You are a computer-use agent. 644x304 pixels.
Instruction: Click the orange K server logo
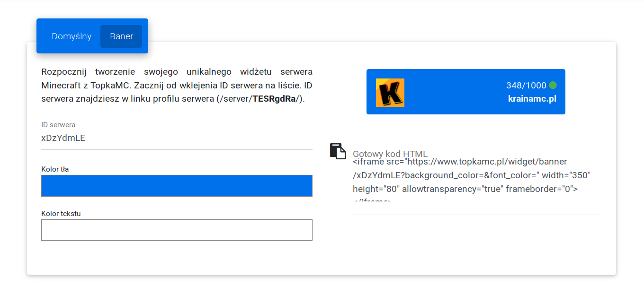(x=390, y=92)
